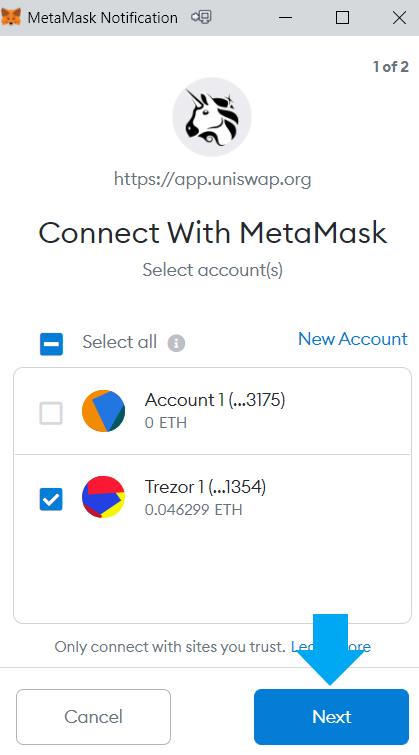Click the Cancel button
Image resolution: width=419 pixels, height=755 pixels.
click(x=93, y=716)
